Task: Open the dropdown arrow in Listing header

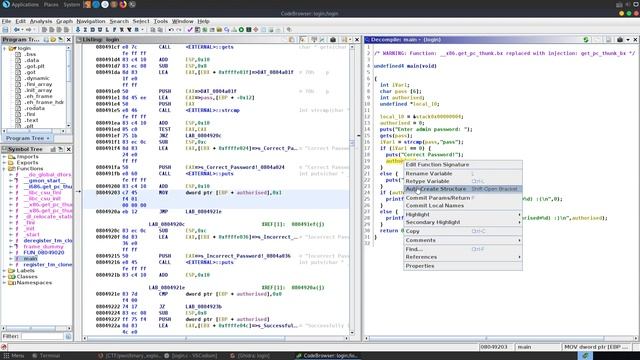Action: (350, 40)
